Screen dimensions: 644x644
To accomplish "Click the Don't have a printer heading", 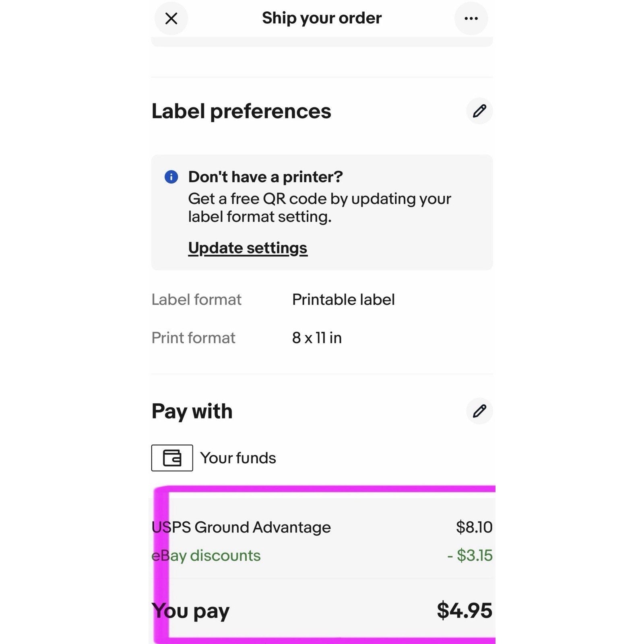I will click(265, 177).
